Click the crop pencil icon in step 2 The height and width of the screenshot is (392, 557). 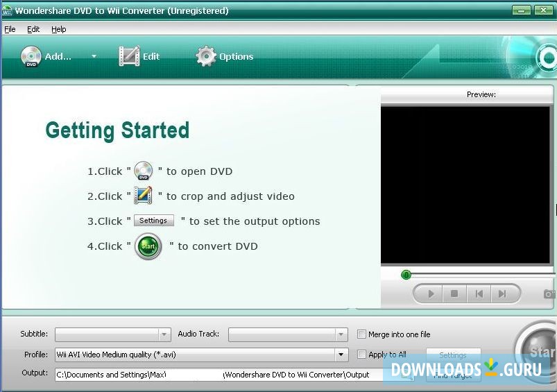coord(143,196)
